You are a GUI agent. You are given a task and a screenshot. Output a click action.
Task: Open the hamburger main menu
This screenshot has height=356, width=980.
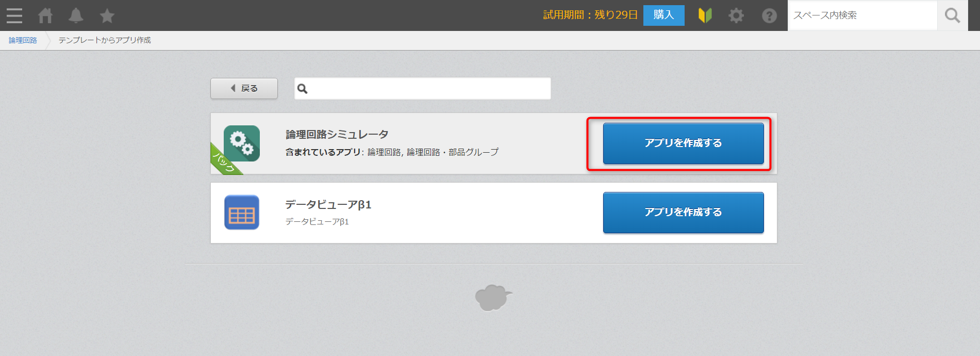coord(14,15)
